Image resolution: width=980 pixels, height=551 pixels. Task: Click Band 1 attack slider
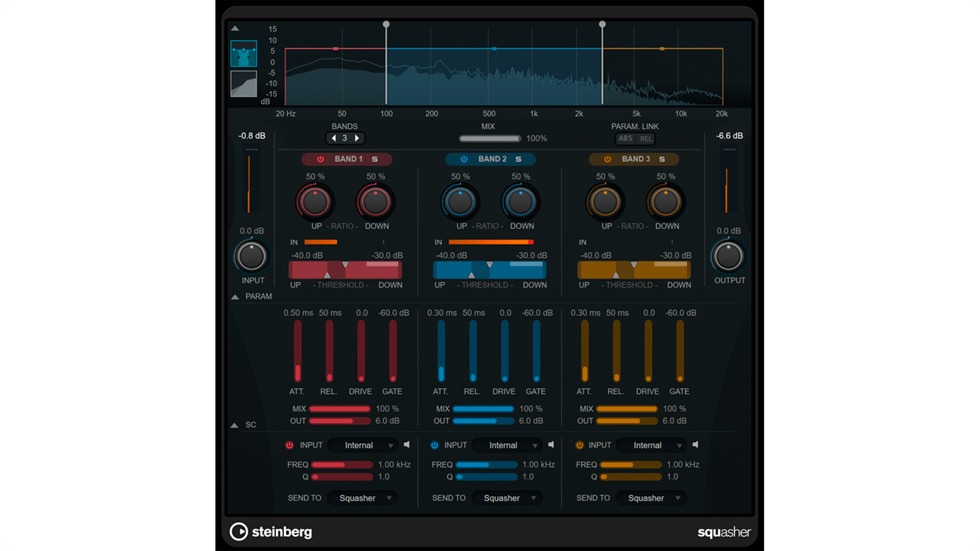[298, 351]
